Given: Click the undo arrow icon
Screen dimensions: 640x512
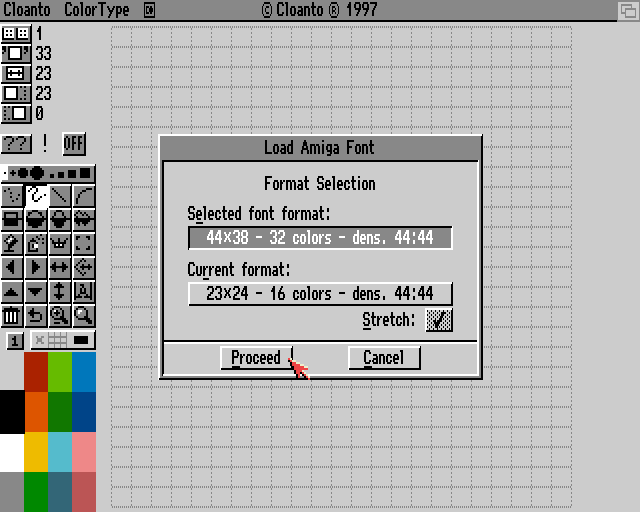Looking at the screenshot, I should click(x=36, y=316).
